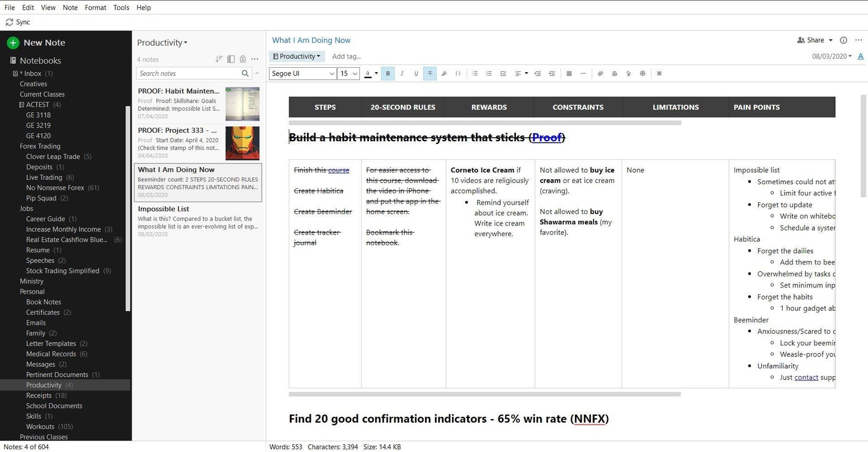Click the search magnifier icon
The image size is (868, 452).
coord(245,73)
